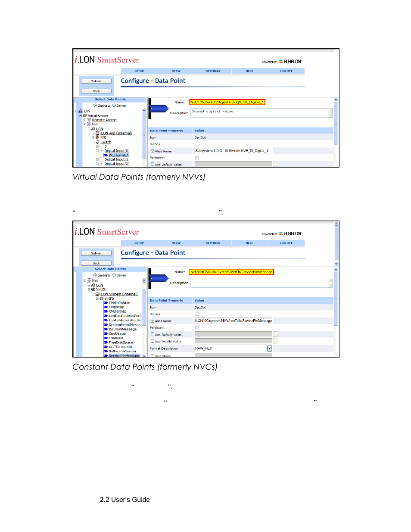This screenshot has height=532, width=411.
Task: Click the iLON App (Internal) node icon
Action: 97,133
